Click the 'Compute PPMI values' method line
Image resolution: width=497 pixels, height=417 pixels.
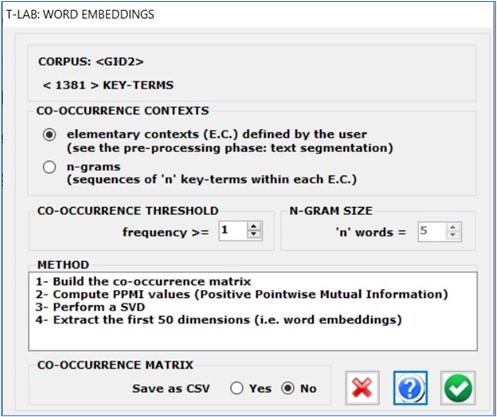[x=242, y=294]
